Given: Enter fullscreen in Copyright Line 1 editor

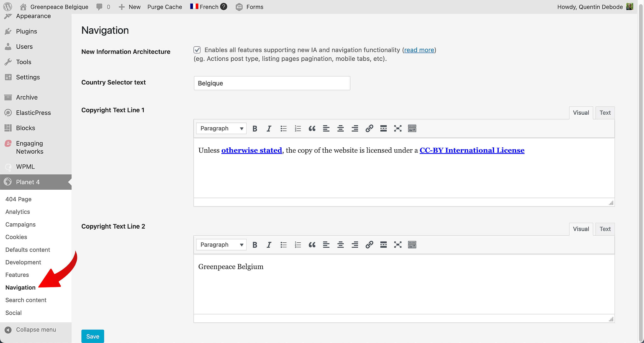Looking at the screenshot, I should (x=398, y=128).
